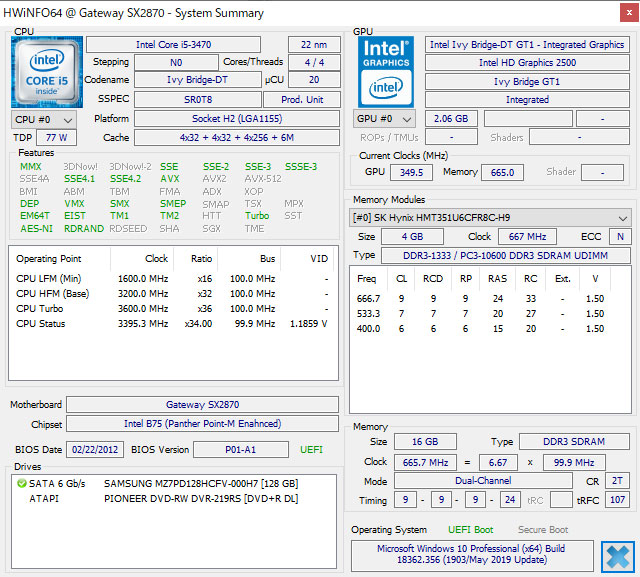Click the 22 nm process field
640x577 pixels.
[x=314, y=44]
